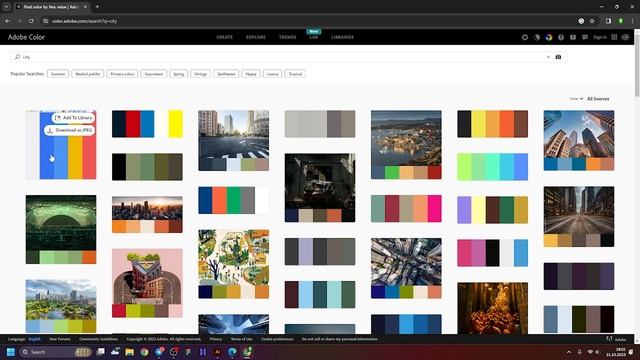Open the street crosswalk city photo palette
Screen dimensions: 640x360
[233, 140]
